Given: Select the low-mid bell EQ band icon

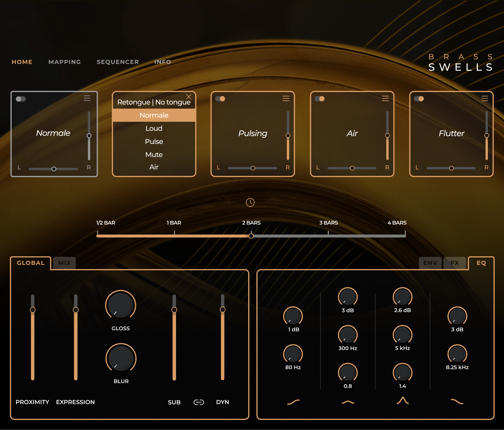Looking at the screenshot, I should [348, 402].
